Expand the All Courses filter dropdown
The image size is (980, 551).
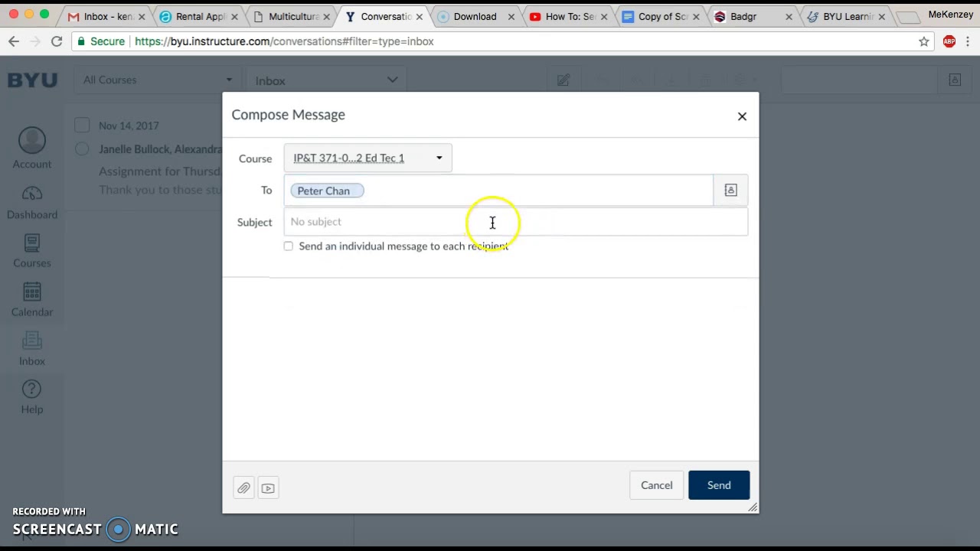[x=158, y=80]
